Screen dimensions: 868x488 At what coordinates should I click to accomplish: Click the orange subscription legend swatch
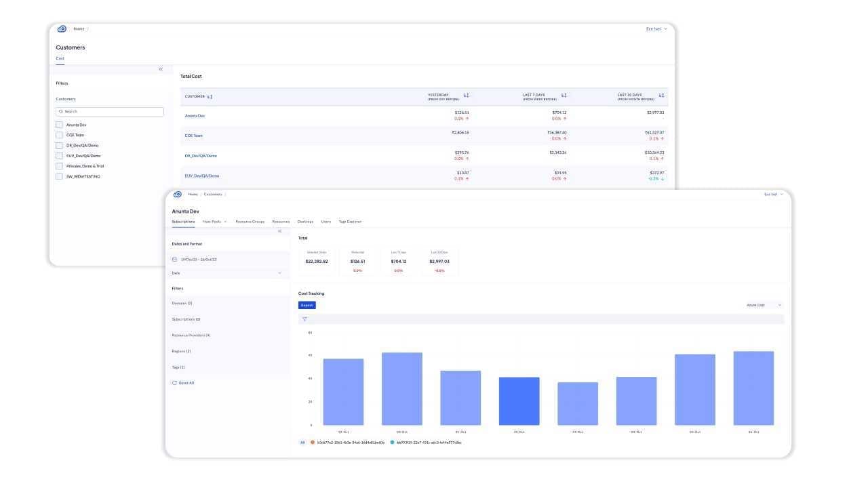[x=313, y=442]
